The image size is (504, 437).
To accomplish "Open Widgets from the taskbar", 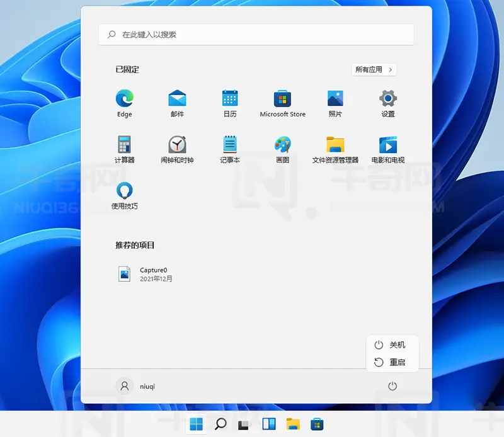I will [x=269, y=424].
